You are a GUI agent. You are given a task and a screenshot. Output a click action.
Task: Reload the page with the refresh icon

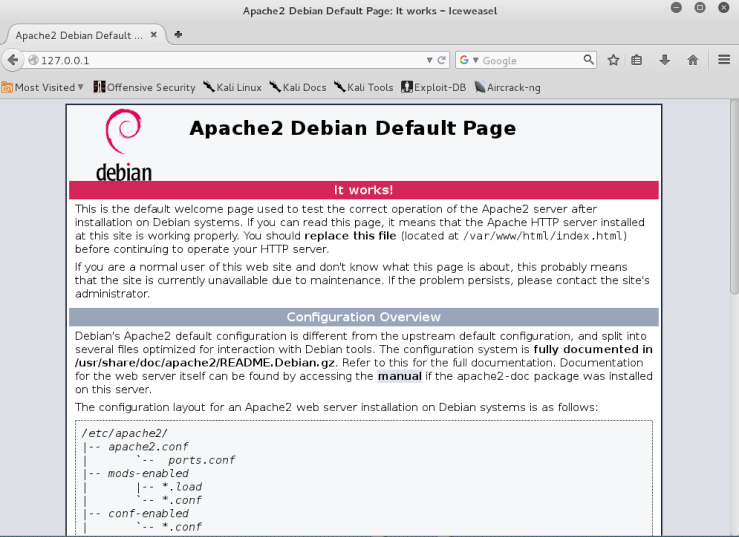pyautogui.click(x=443, y=60)
